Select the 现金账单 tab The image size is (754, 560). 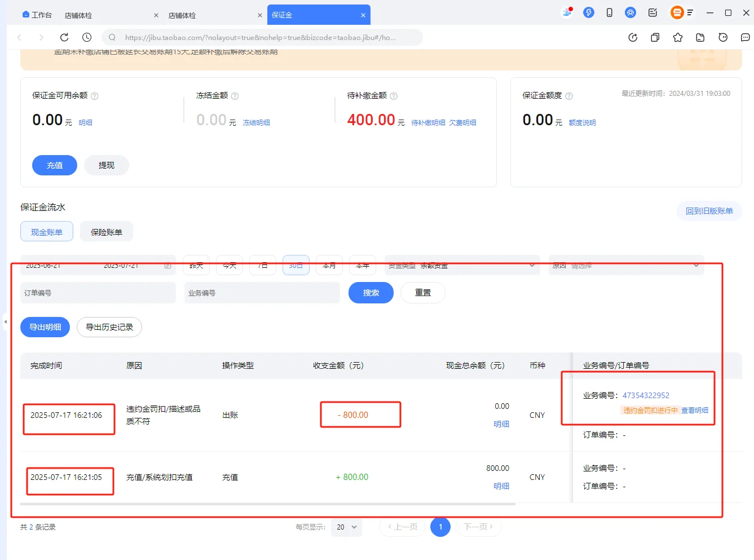click(47, 231)
